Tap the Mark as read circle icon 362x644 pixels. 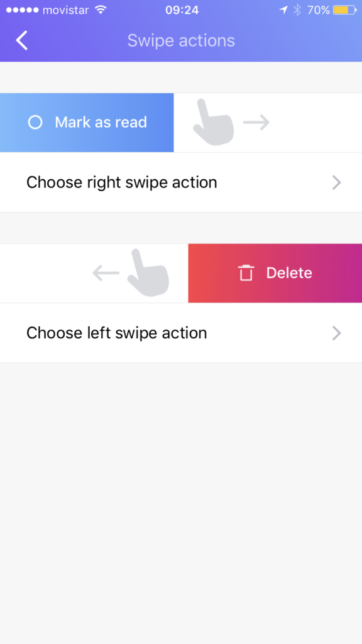[35, 123]
